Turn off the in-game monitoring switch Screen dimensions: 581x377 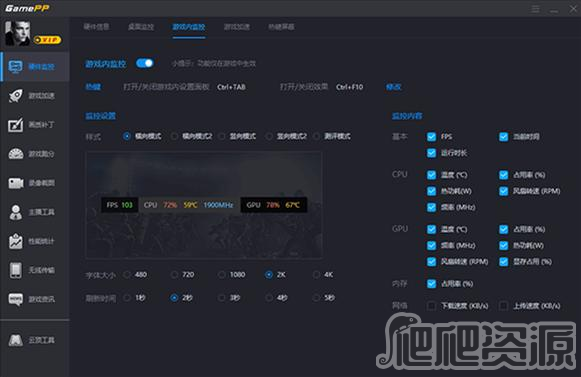[145, 63]
